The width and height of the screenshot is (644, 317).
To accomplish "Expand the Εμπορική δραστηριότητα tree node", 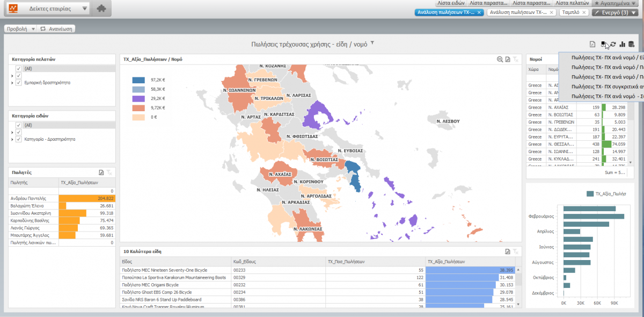I will pyautogui.click(x=12, y=83).
